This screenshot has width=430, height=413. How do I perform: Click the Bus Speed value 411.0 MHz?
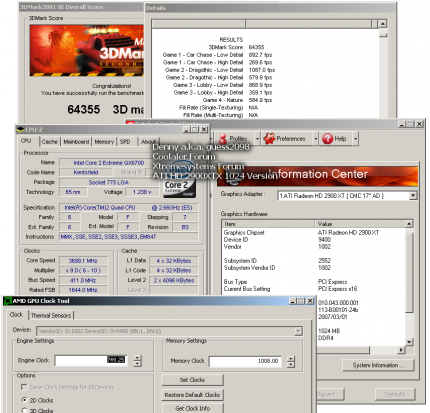[83, 280]
